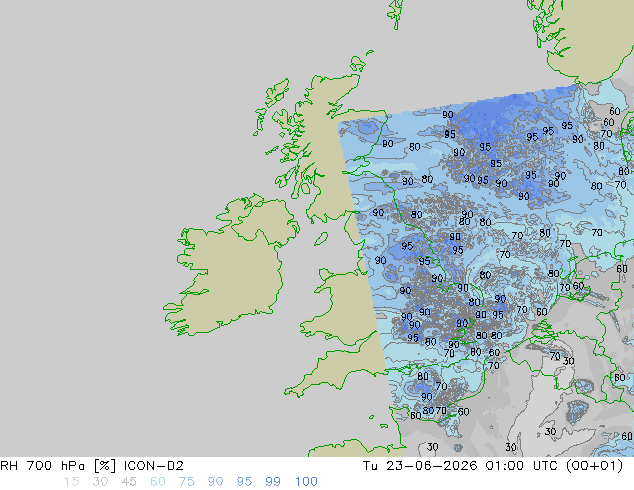
Task: Select the legend value 45
Action: pyautogui.click(x=129, y=482)
